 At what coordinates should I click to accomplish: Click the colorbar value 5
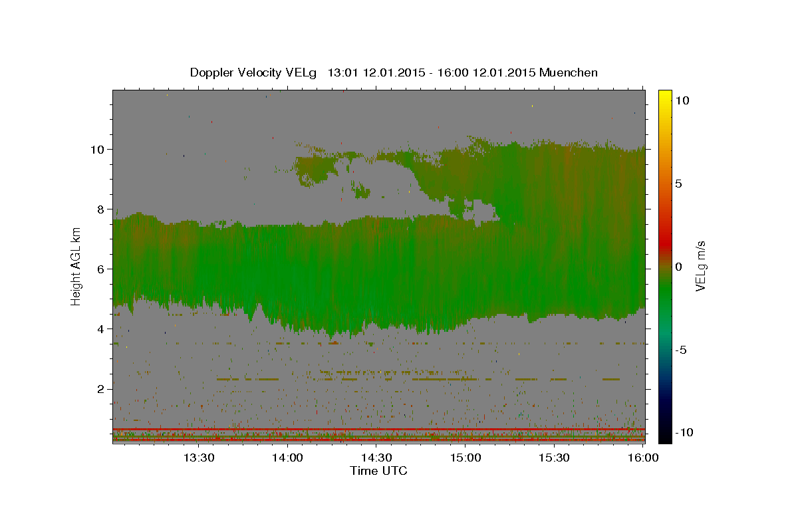[680, 184]
